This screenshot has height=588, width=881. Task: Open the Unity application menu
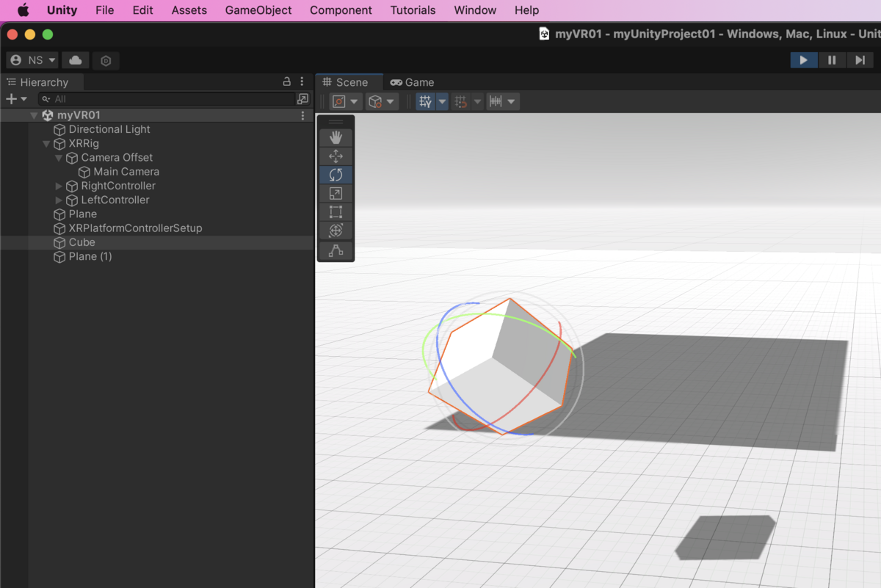pyautogui.click(x=62, y=10)
